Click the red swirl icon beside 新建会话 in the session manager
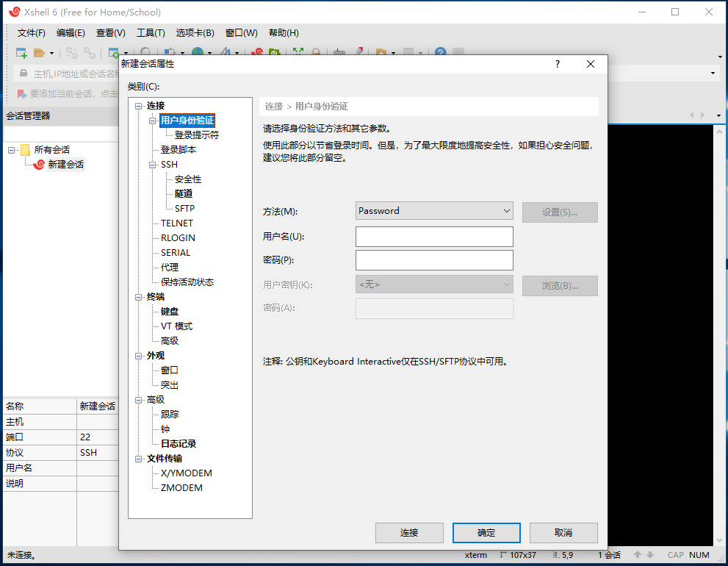728x566 pixels. (x=39, y=165)
